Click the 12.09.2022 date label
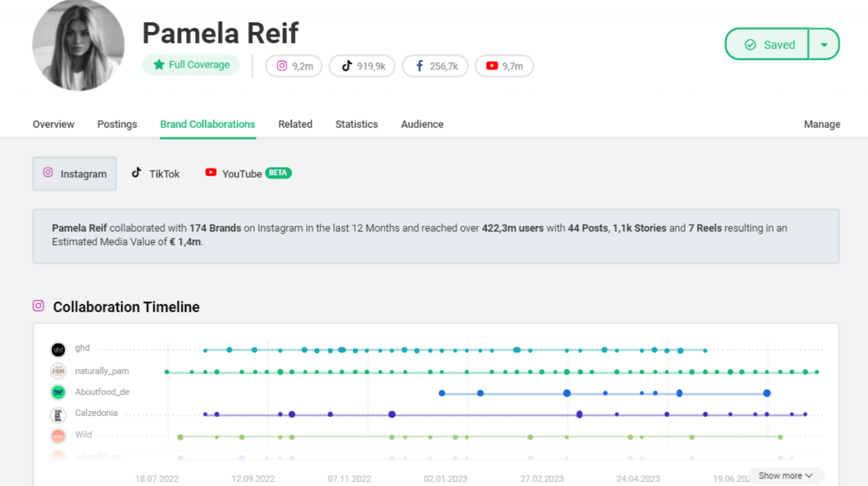This screenshot has width=868, height=486. 253,479
